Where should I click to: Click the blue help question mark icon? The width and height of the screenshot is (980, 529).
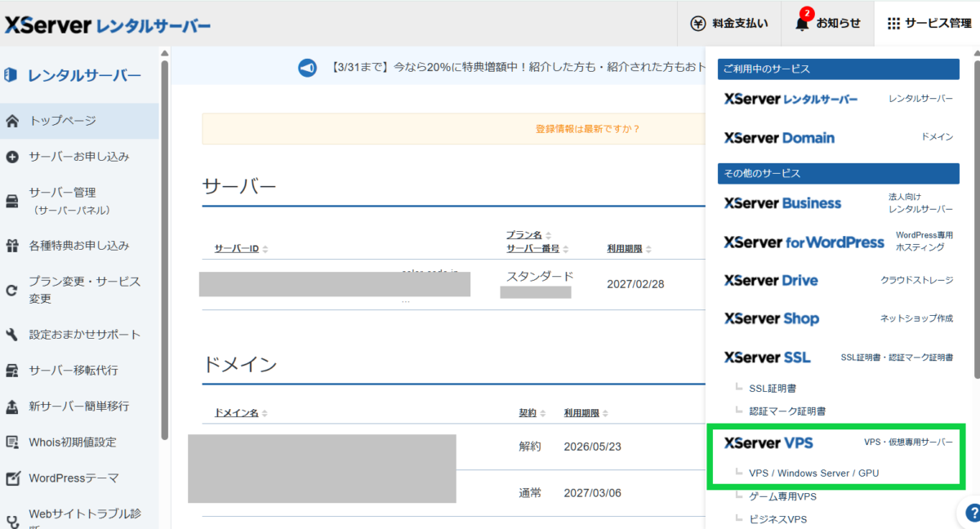point(972,513)
